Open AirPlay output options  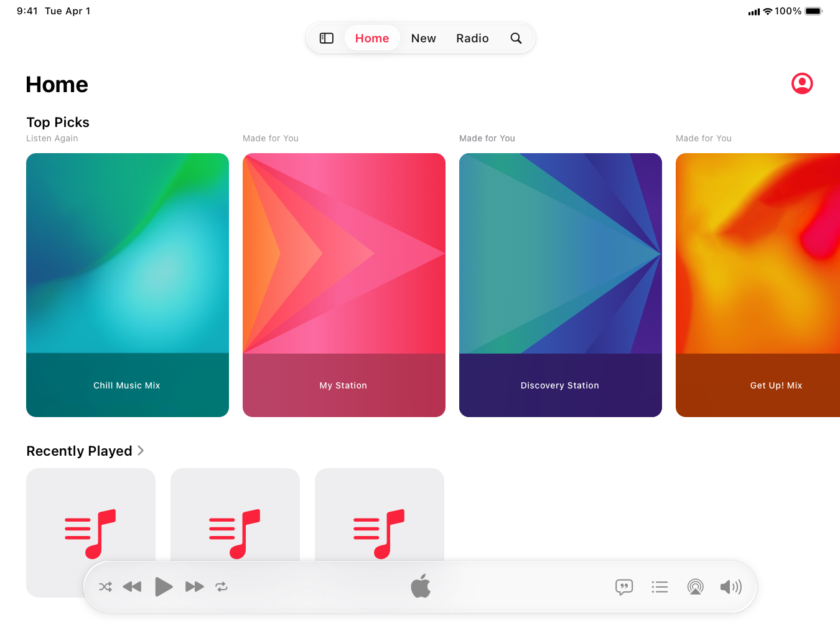(x=696, y=586)
